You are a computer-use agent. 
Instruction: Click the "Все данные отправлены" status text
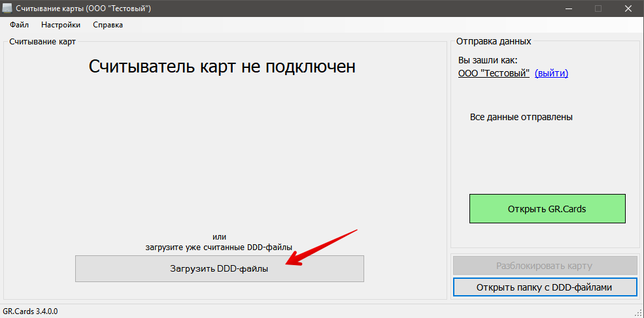click(x=521, y=118)
